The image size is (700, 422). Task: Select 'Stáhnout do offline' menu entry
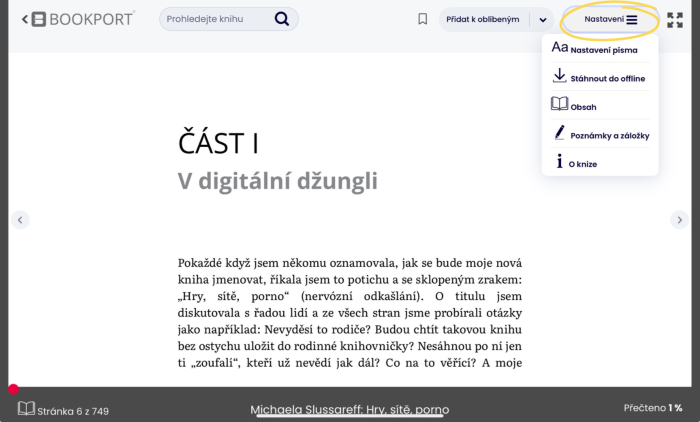coord(600,76)
